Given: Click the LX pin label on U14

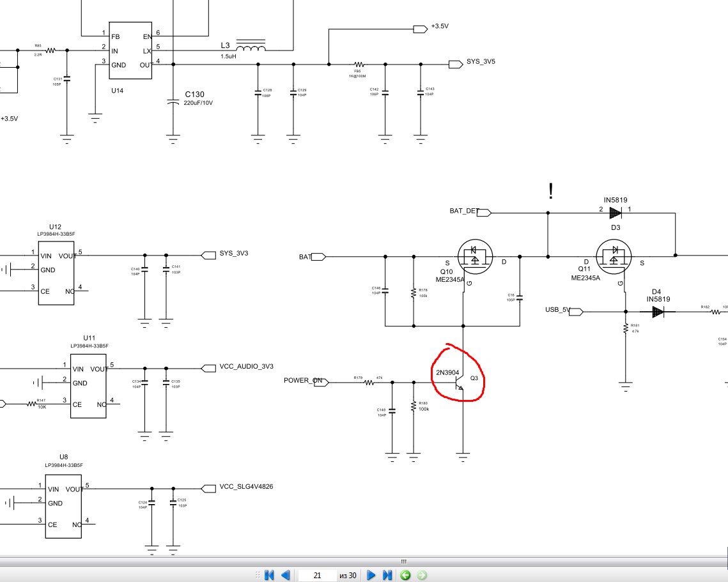Looking at the screenshot, I should [x=147, y=51].
